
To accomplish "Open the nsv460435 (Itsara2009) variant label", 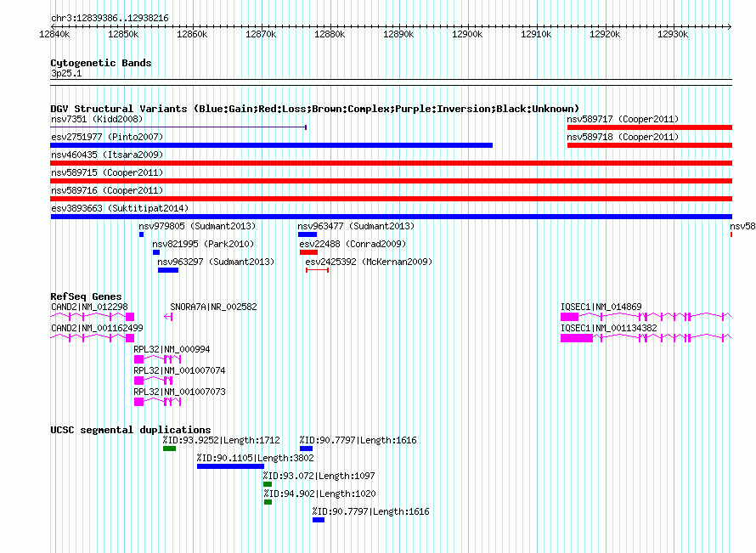I will coord(107,155).
